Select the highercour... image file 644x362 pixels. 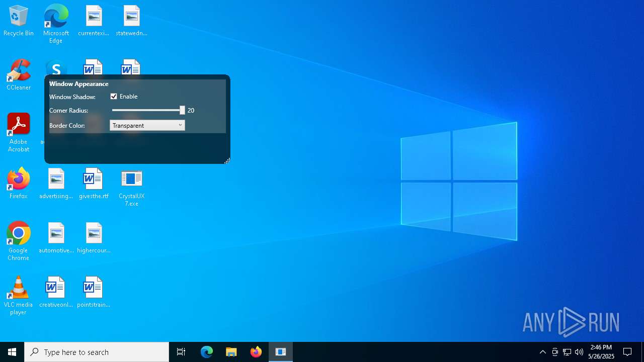(94, 238)
